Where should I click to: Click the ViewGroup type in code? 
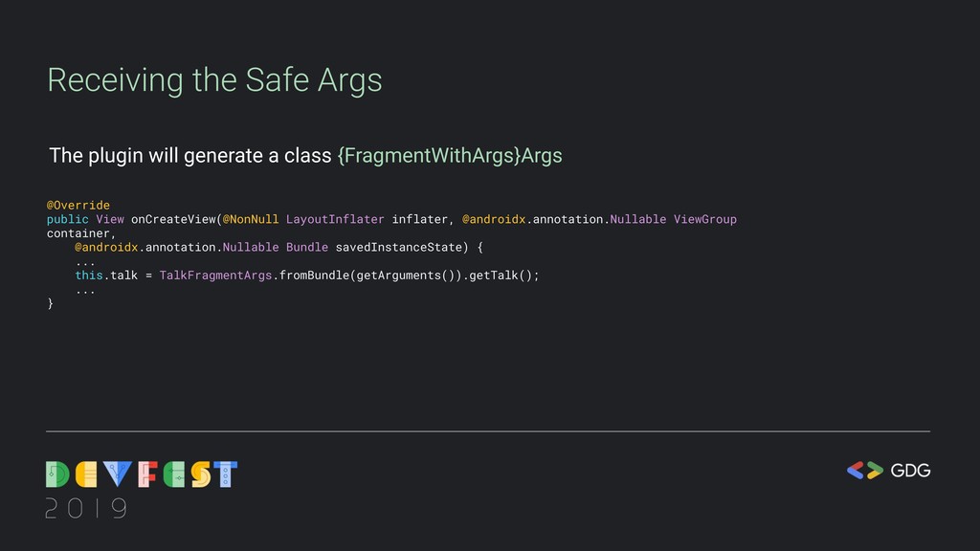coord(705,219)
